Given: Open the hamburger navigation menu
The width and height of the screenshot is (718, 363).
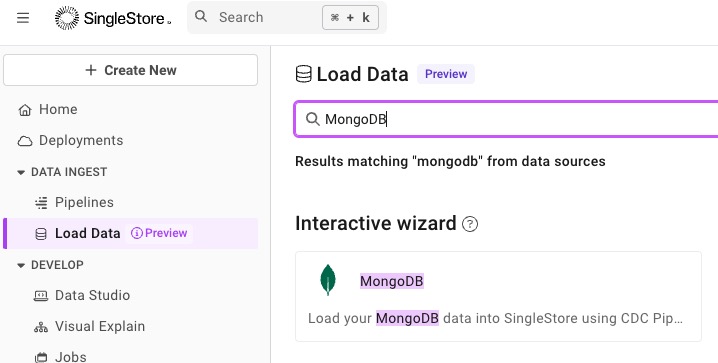Looking at the screenshot, I should pos(23,18).
